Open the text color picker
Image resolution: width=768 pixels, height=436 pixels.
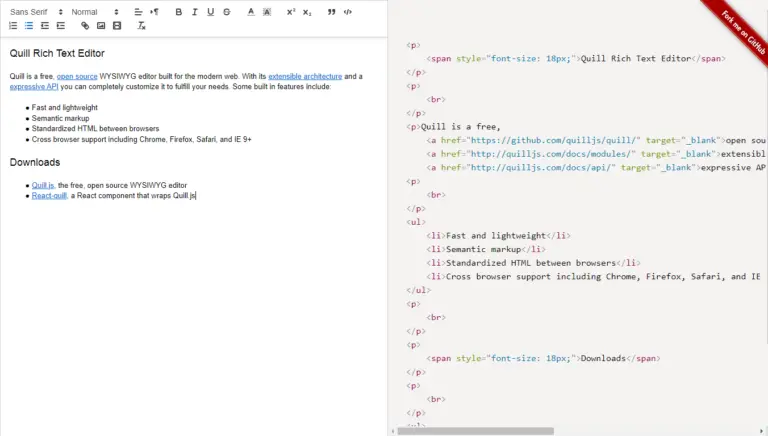251,12
